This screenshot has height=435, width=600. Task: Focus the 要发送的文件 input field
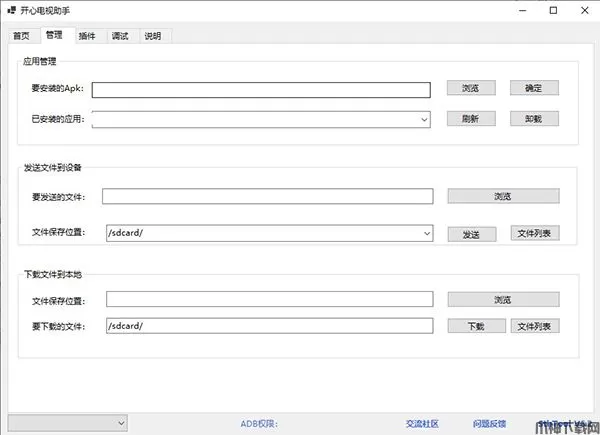click(x=267, y=197)
